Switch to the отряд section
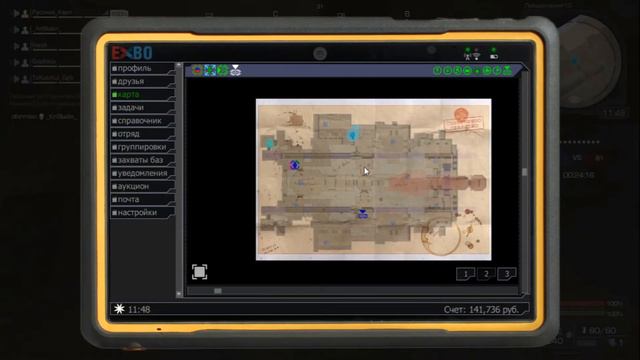640x360 pixels. pos(142,134)
